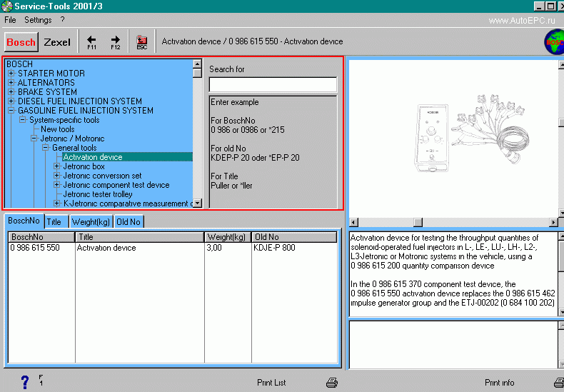The image size is (564, 392).
Task: Expand Jetronic component test device node
Action: tap(57, 185)
